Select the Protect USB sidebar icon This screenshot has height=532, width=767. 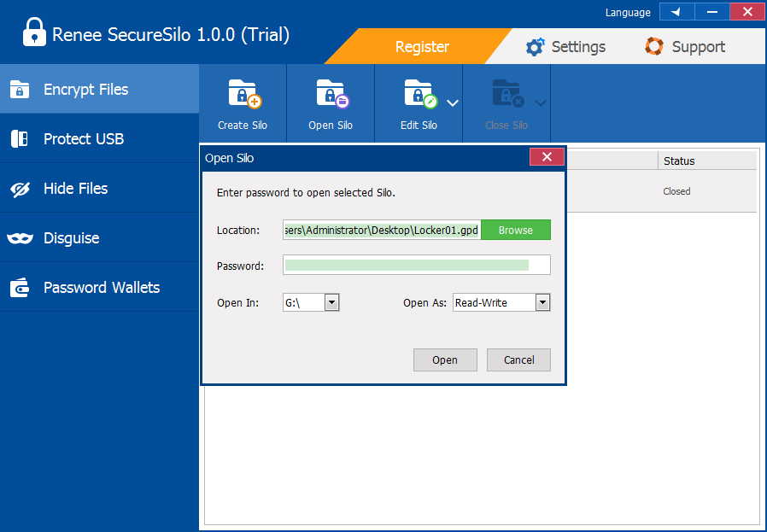pos(20,139)
